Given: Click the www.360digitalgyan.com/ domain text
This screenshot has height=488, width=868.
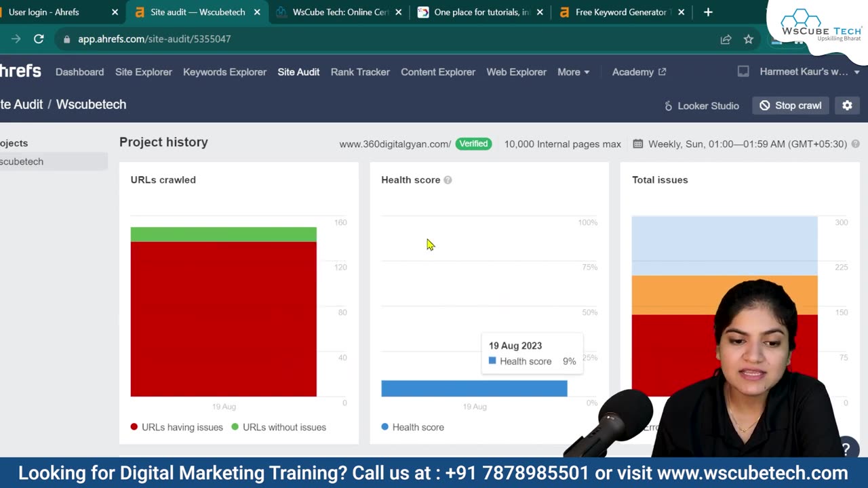Looking at the screenshot, I should (395, 144).
